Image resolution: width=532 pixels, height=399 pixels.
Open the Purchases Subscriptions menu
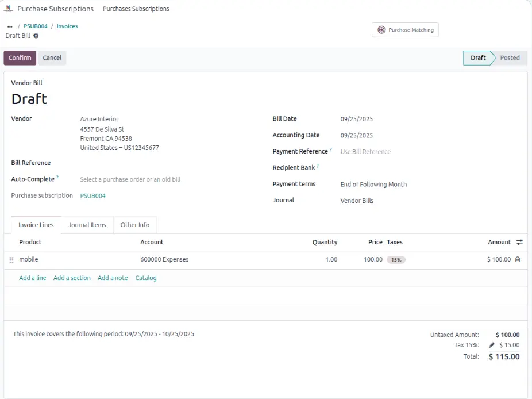(x=136, y=9)
